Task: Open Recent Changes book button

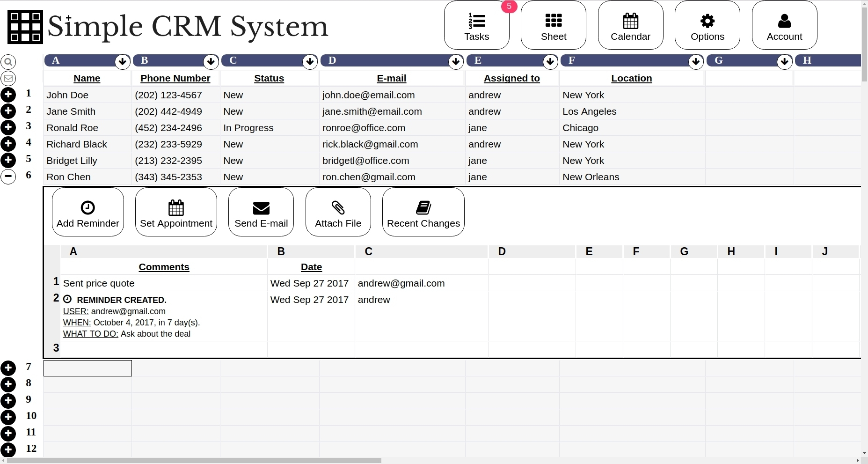Action: pos(423,212)
